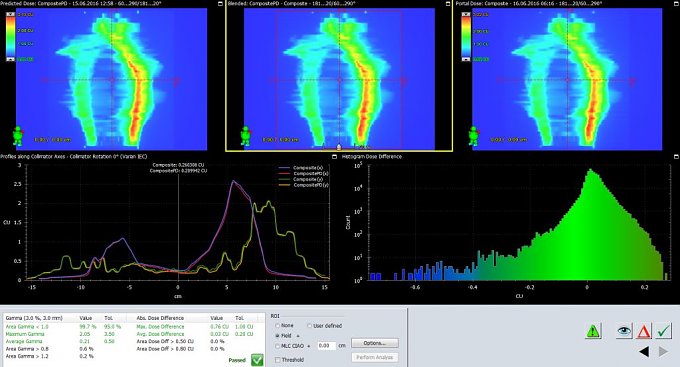This screenshot has height=367, width=680.
Task: Click the Perform Analysis button
Action: click(375, 357)
